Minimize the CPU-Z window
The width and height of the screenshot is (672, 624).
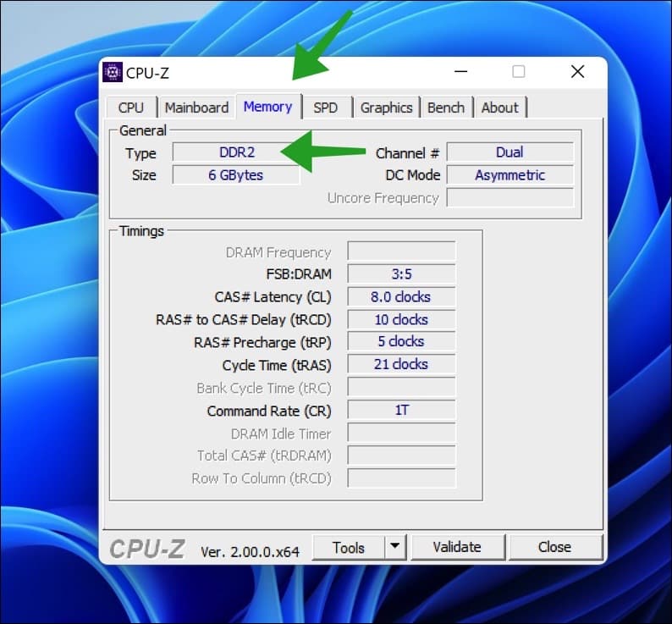pyautogui.click(x=460, y=72)
